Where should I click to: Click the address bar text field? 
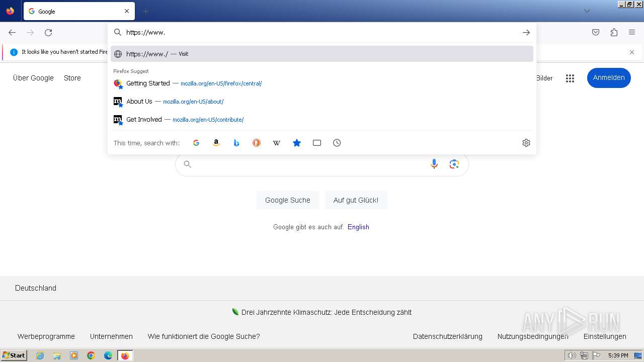(x=322, y=32)
